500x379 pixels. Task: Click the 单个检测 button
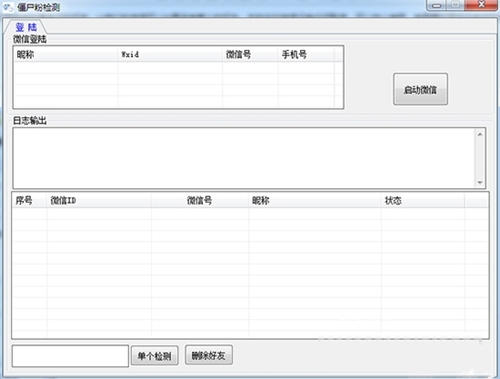point(155,356)
